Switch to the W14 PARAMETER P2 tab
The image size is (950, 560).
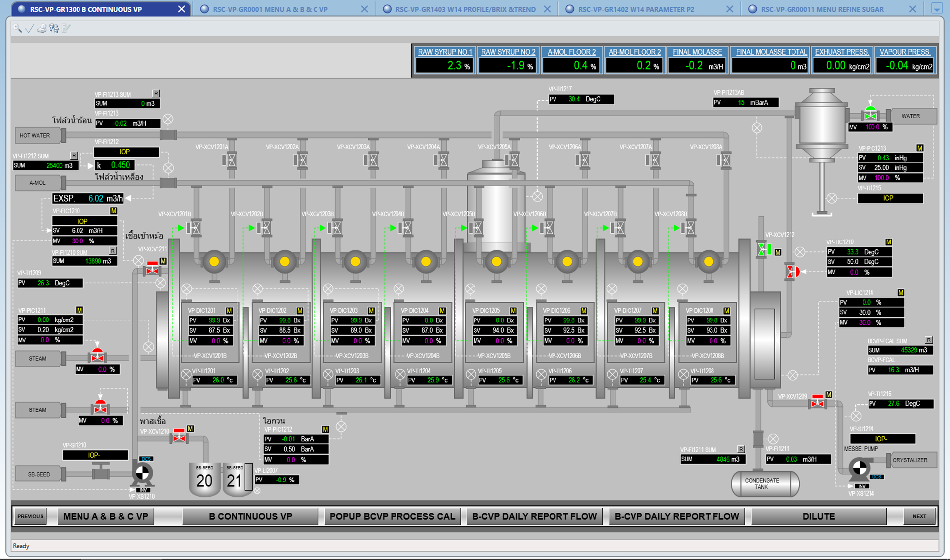(636, 9)
